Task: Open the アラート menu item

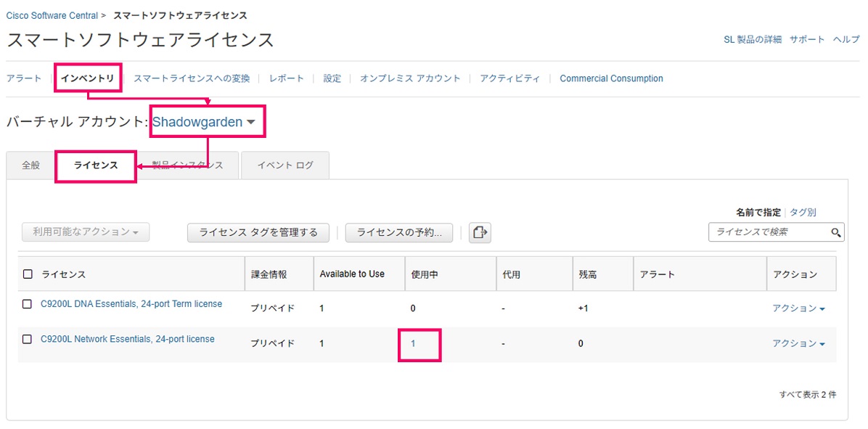Action: 24,78
